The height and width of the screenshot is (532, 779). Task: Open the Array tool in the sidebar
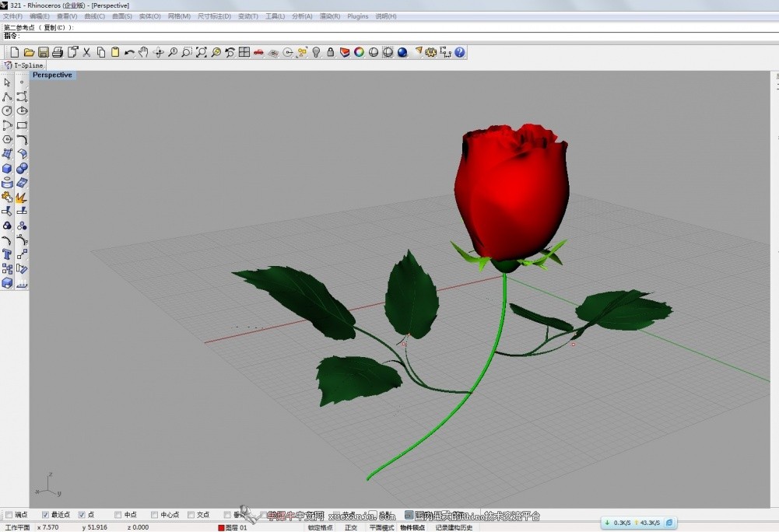[x=7, y=269]
